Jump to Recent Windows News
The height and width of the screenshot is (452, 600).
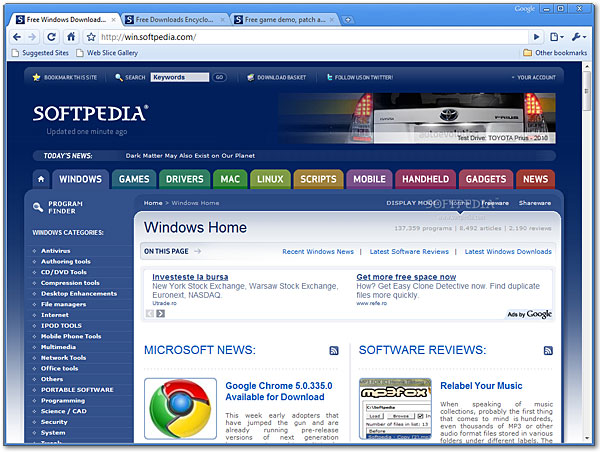318,251
